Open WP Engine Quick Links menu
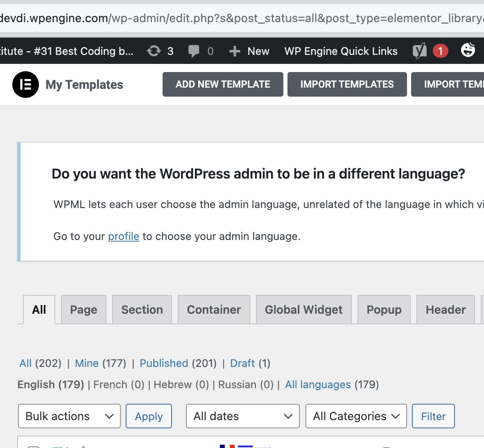The image size is (484, 448). click(x=341, y=51)
